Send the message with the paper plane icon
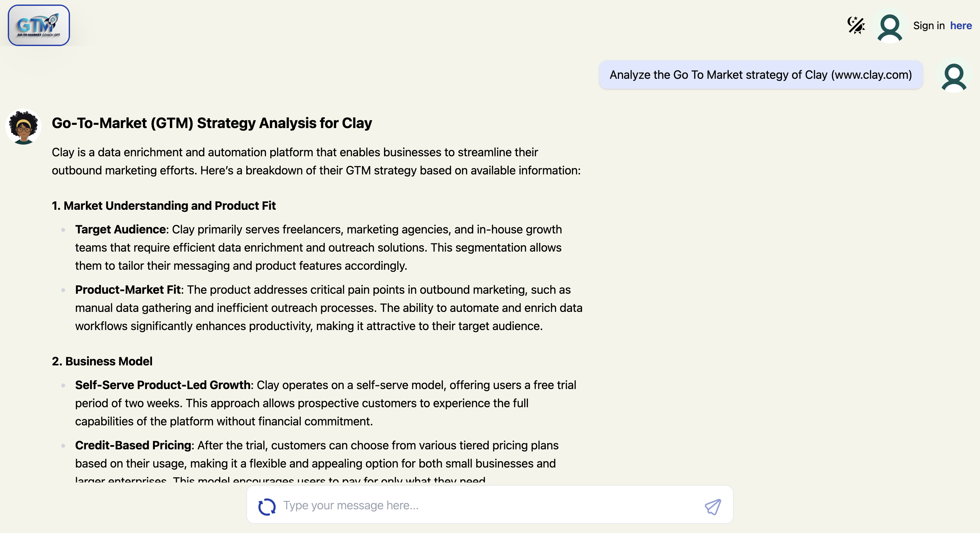980x533 pixels. click(x=713, y=506)
